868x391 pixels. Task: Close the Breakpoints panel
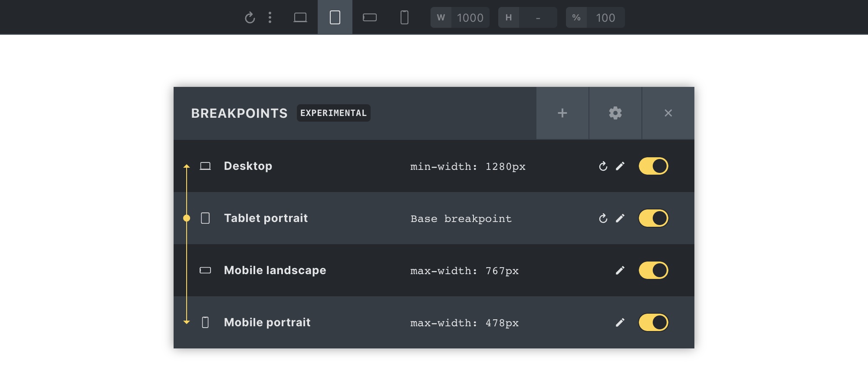668,113
